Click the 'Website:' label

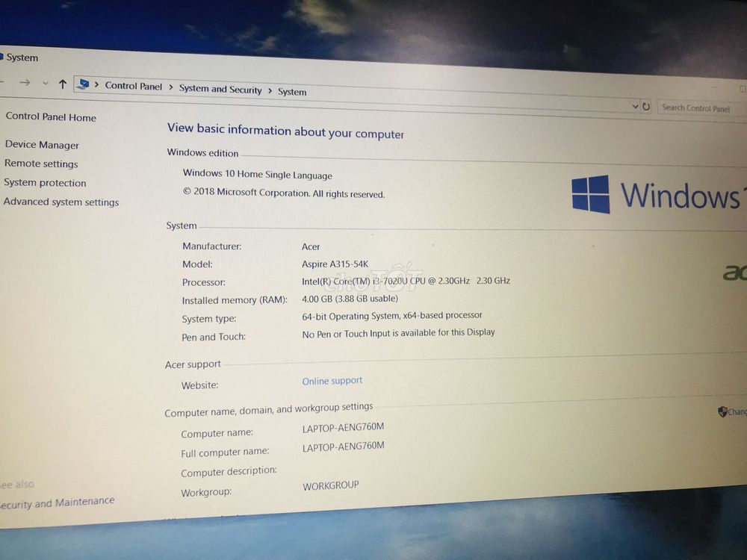click(x=199, y=385)
